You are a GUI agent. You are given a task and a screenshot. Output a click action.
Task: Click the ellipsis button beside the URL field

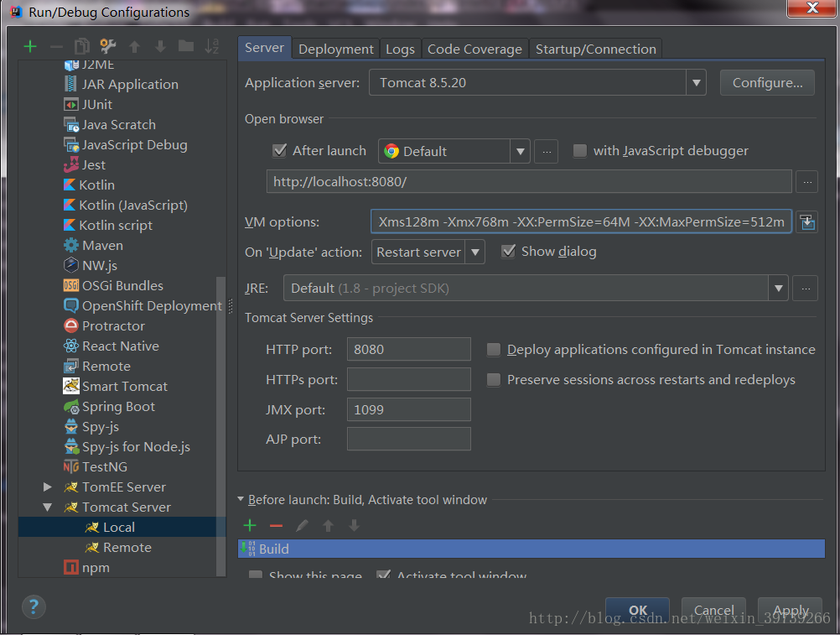click(x=806, y=182)
